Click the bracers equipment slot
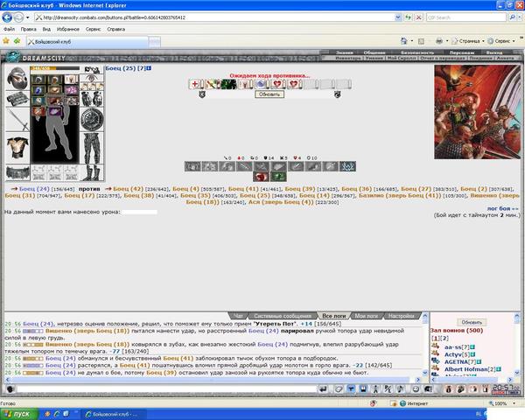 point(17,100)
